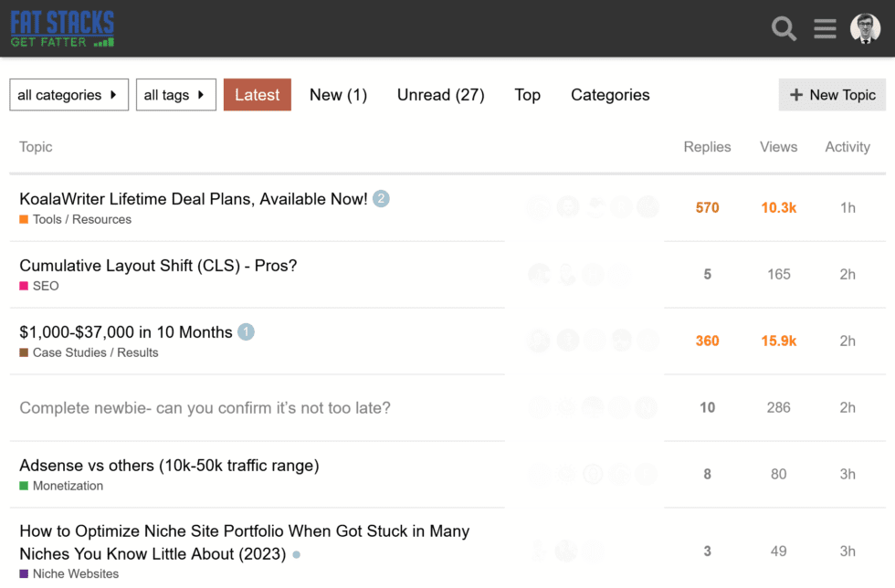The image size is (895, 588).
Task: Open the all categories dropdown
Action: pos(68,94)
